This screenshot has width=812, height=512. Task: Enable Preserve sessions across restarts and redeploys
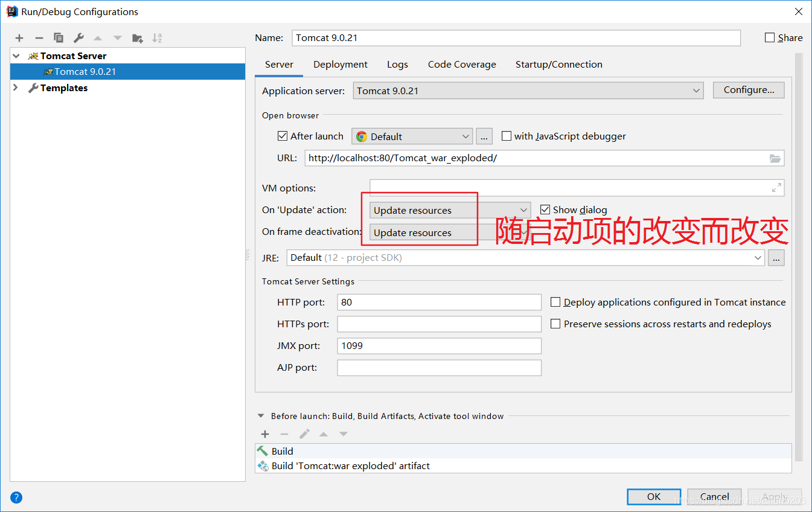(x=555, y=324)
